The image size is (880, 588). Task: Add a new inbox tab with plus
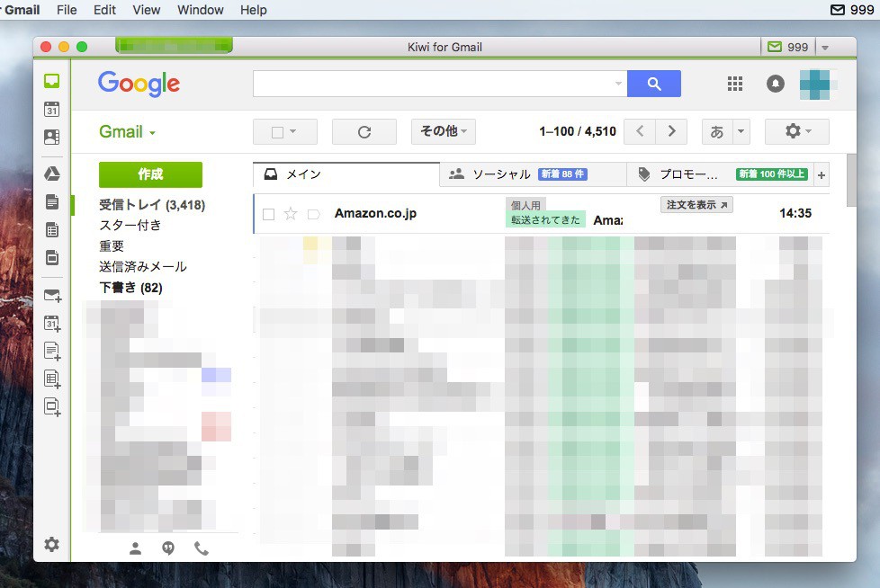(822, 175)
